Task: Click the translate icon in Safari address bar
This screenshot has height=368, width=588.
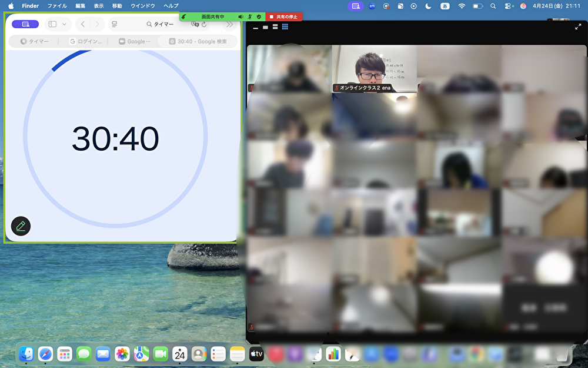Action: [195, 24]
